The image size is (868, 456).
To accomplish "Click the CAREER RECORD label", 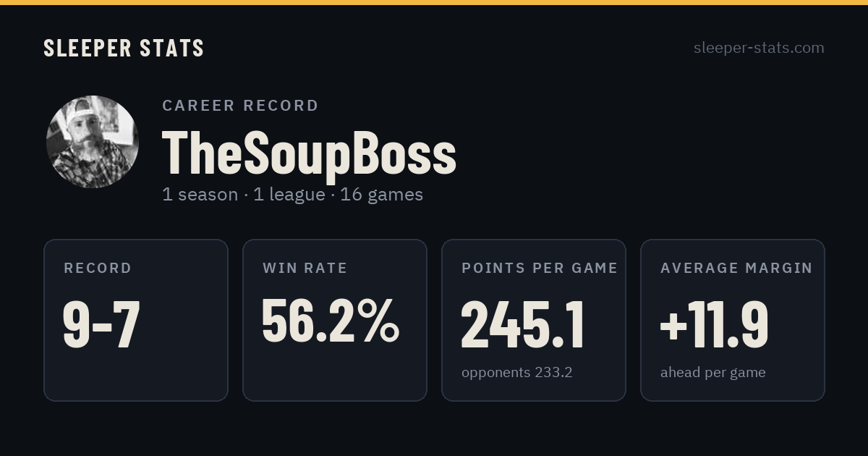I will point(240,106).
